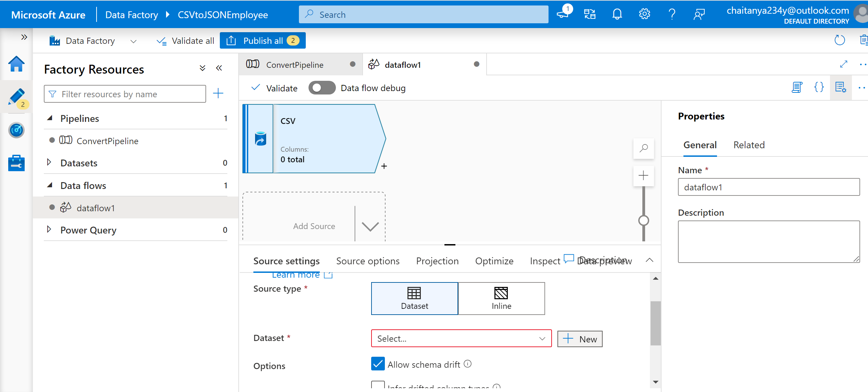The image size is (868, 392).
Task: Switch to the dataflow1 tab
Action: (x=424, y=64)
